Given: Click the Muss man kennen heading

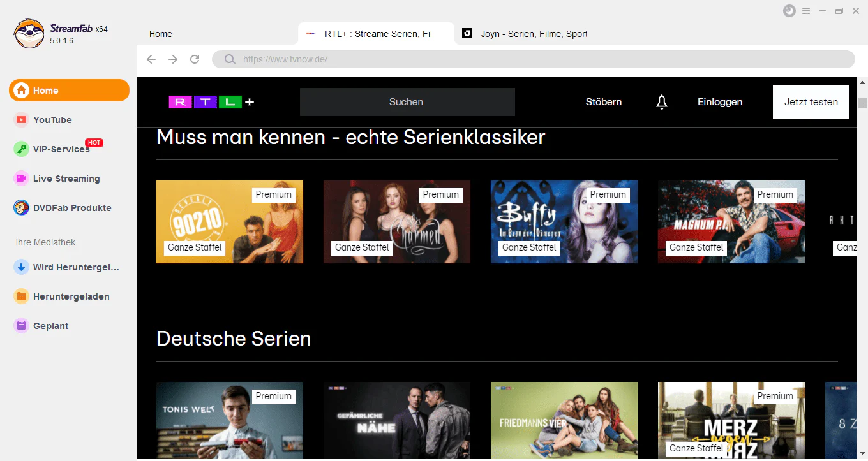Looking at the screenshot, I should 350,137.
